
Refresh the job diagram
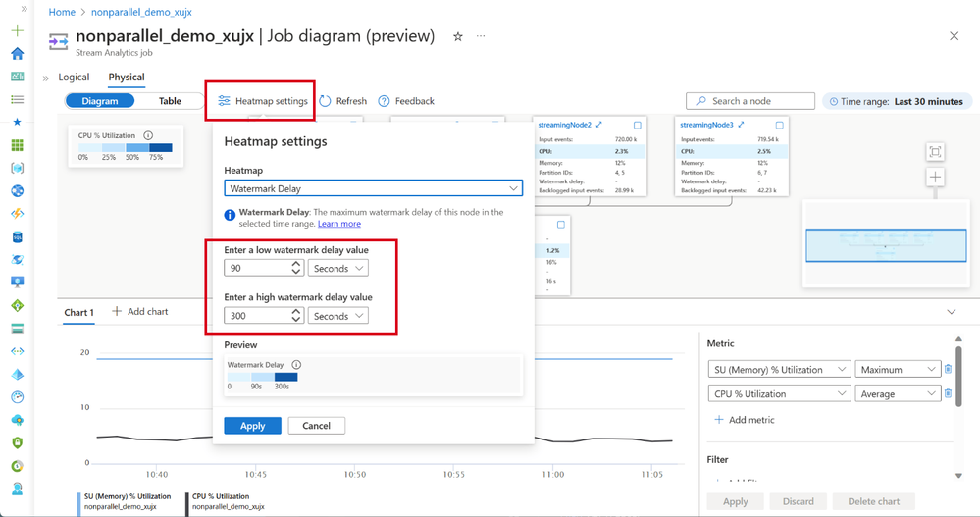(x=343, y=101)
